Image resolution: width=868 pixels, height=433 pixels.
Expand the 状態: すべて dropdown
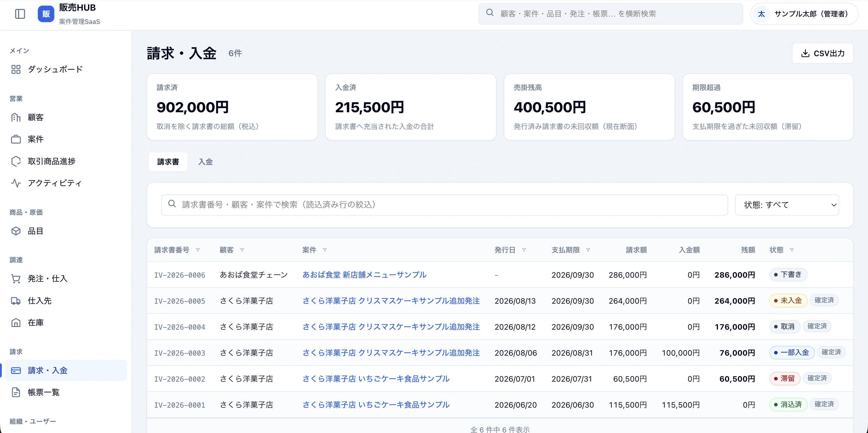pos(787,205)
